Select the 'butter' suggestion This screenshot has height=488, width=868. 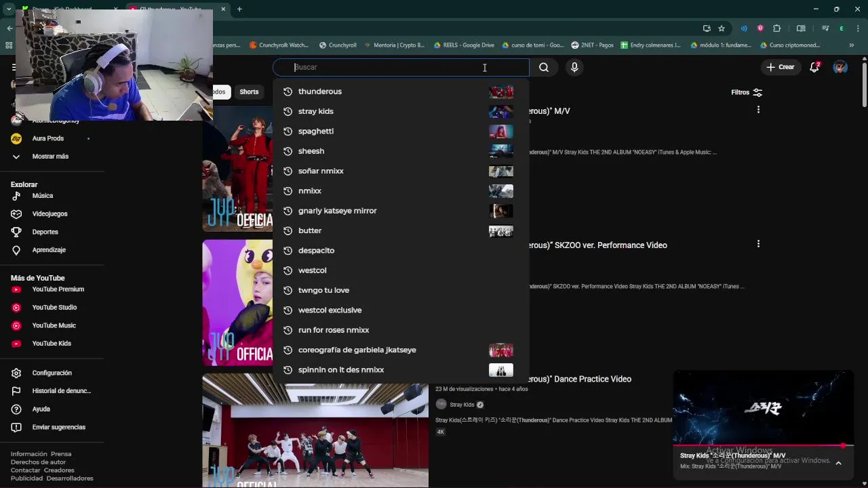pyautogui.click(x=400, y=230)
